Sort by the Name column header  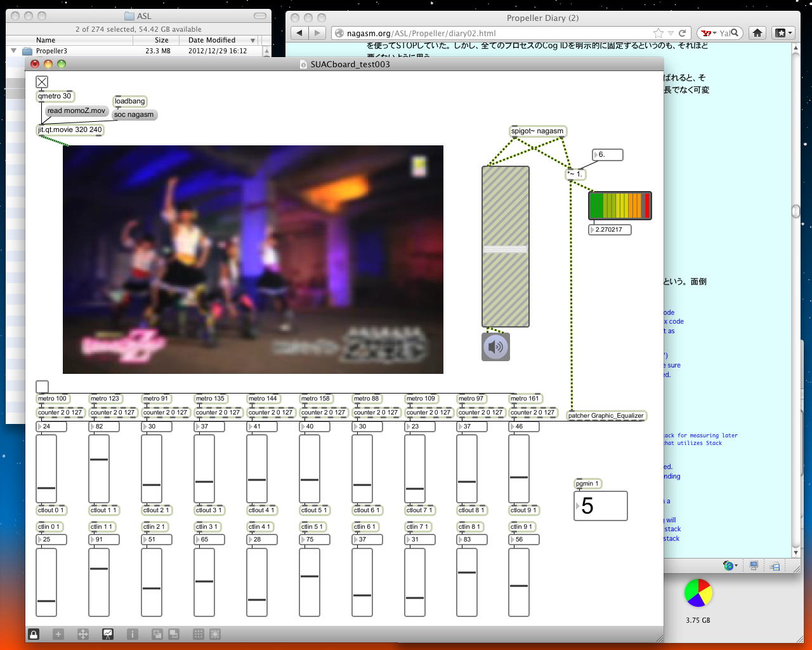[46, 40]
